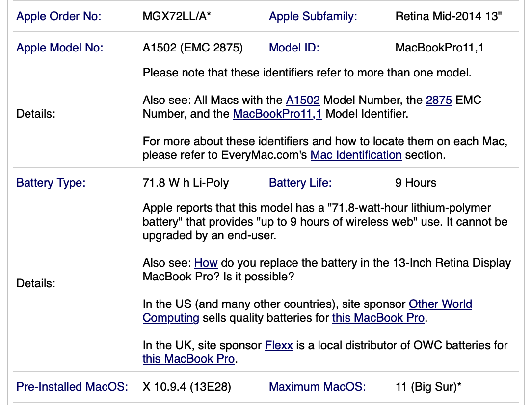Viewport: 532px width, 405px height.
Task: Open the Mac Identification section link
Action: tap(356, 155)
